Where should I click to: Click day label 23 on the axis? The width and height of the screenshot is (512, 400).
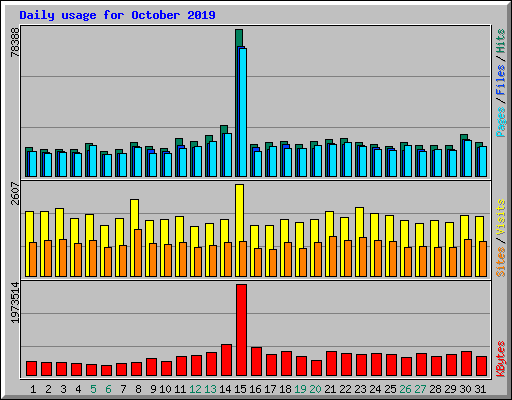click(x=360, y=389)
